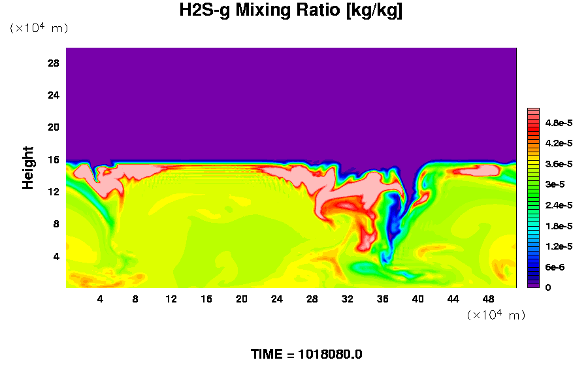This screenshot has height=392, width=588.
Task: Pick the yellow colorbar band near 3.6e-5
Action: point(533,164)
